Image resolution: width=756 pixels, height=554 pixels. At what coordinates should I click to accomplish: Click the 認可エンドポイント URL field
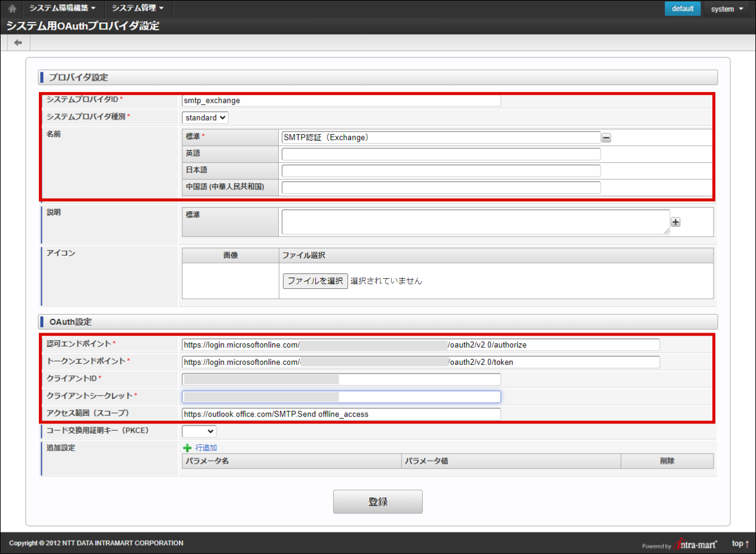[421, 345]
